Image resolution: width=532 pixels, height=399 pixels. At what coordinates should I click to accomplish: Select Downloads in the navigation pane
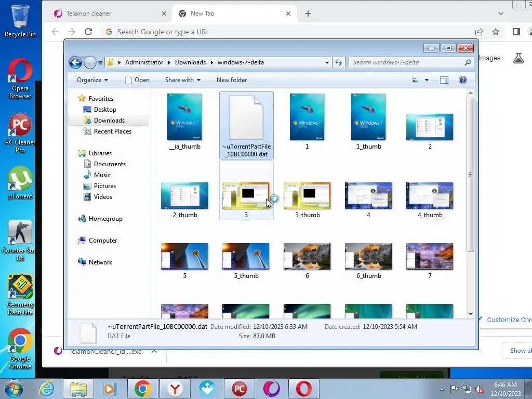tap(109, 121)
